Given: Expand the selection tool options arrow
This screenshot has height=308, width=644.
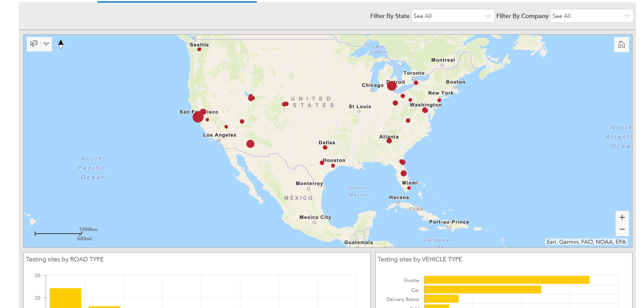Looking at the screenshot, I should [x=46, y=44].
